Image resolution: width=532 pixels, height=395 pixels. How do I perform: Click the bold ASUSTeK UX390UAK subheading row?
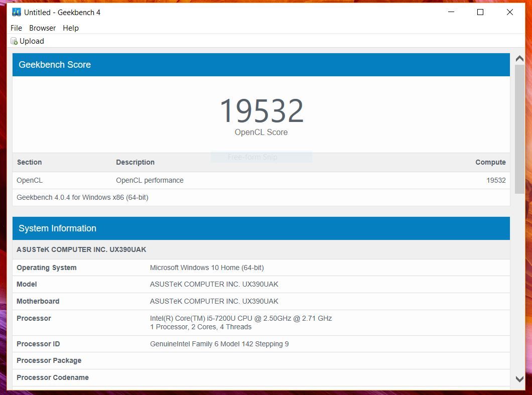(261, 250)
